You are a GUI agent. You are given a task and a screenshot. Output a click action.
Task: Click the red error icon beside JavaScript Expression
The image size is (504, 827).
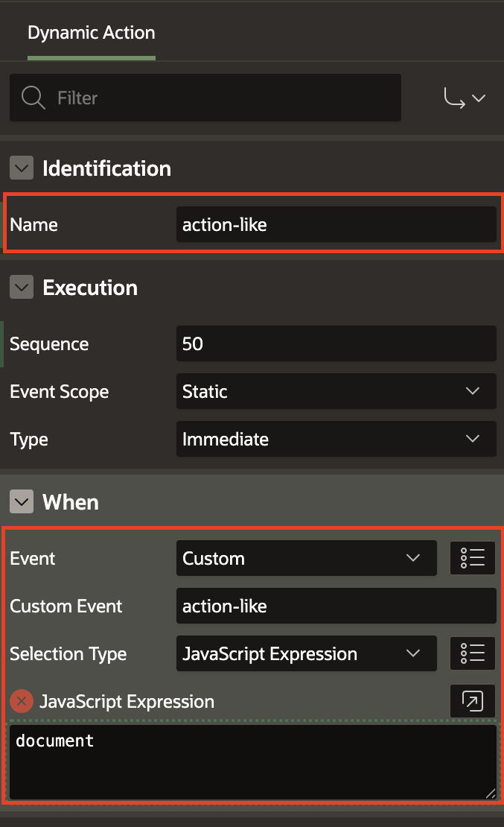click(x=22, y=702)
